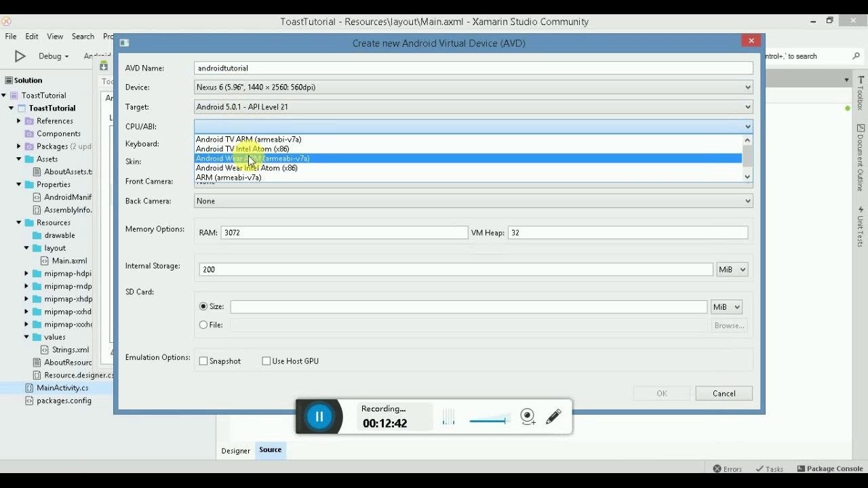Open the Debug configuration dropdown
868x488 pixels.
pos(54,56)
